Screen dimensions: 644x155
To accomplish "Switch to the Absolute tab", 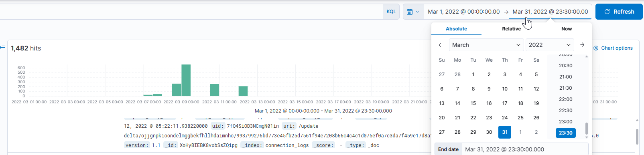I will click(x=456, y=29).
